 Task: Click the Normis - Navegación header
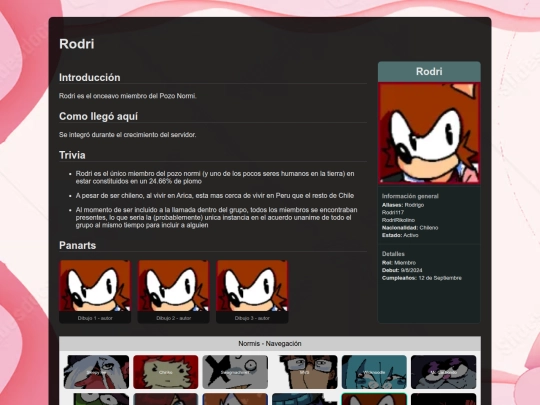[x=270, y=344]
